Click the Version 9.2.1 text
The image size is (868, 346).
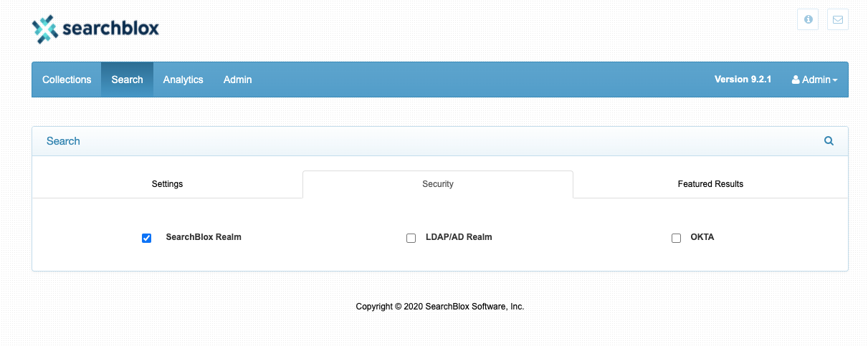[743, 80]
